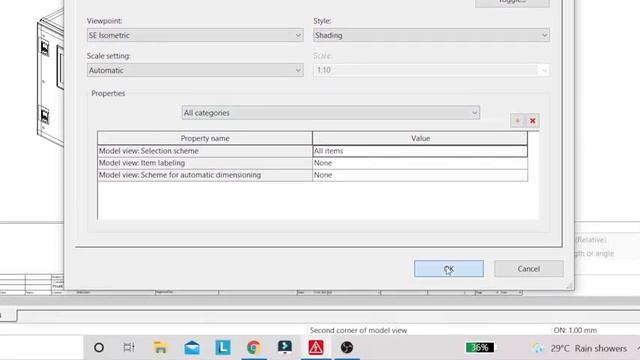Screen dimensions: 640x360
Task: Click the None value for Item labeling
Action: coord(420,163)
